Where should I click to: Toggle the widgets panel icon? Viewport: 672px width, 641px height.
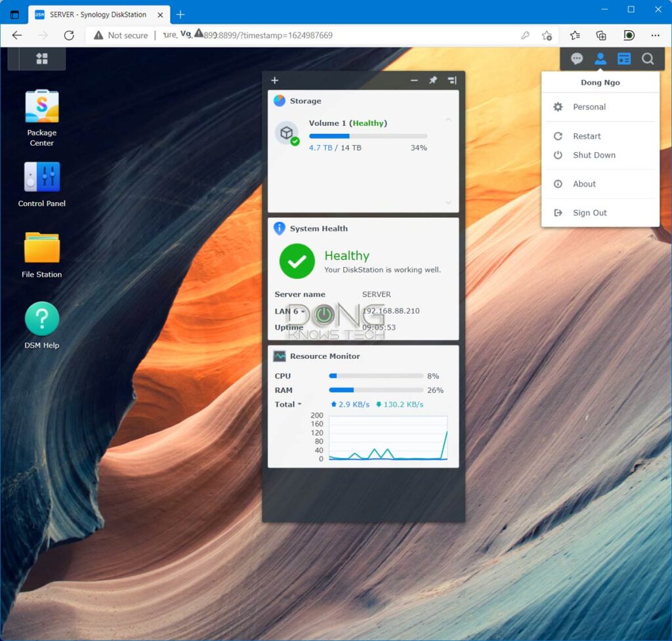click(x=623, y=58)
